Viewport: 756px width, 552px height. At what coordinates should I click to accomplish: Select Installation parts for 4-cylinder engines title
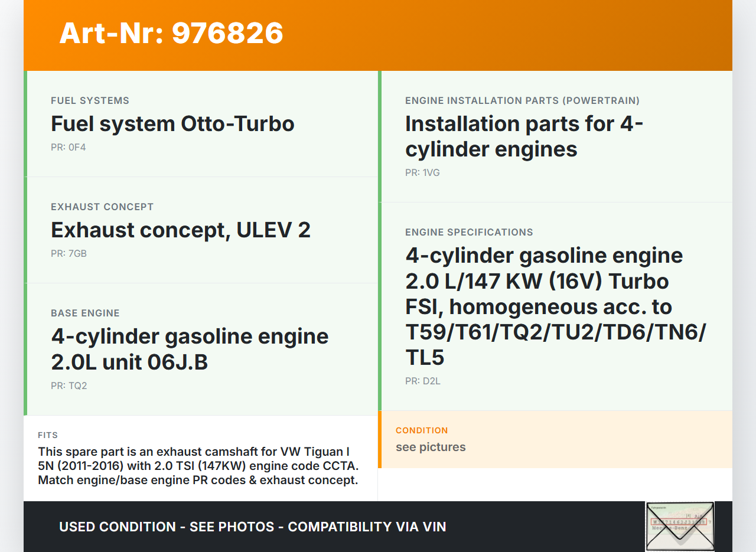click(524, 136)
